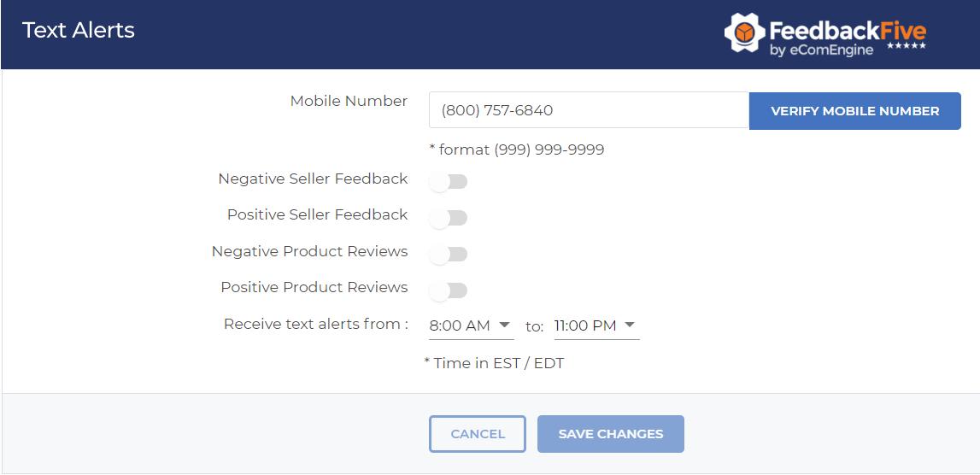Expand the 11:00 PM end time dropdown
980x475 pixels.
(x=596, y=325)
